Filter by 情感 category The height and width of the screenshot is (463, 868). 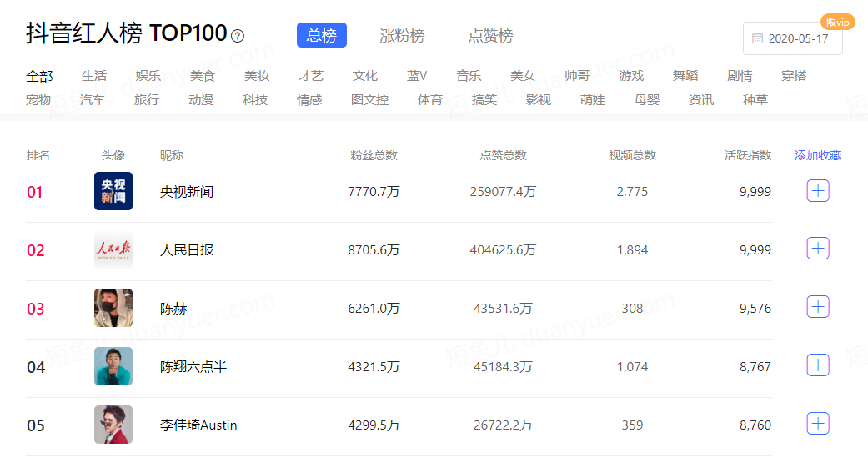(309, 100)
